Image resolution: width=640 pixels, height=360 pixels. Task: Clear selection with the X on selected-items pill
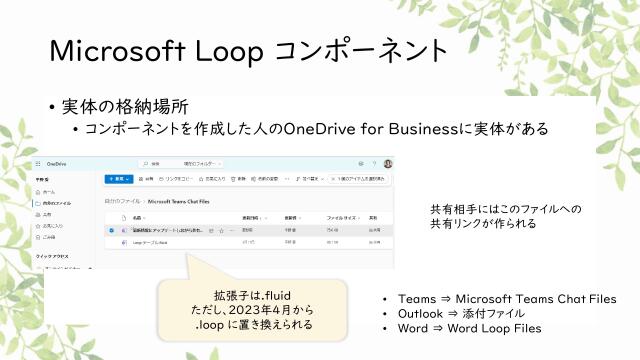pos(333,179)
